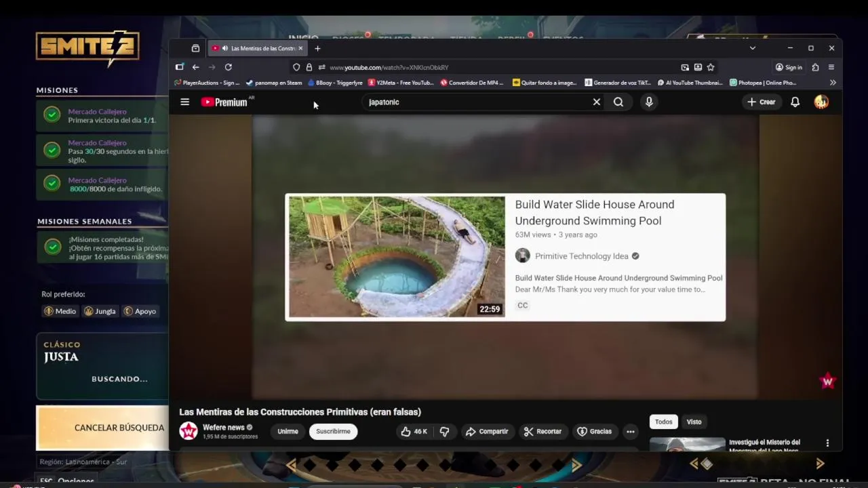Open Generador de voz TikTok bookmark
The image size is (868, 488).
click(618, 83)
